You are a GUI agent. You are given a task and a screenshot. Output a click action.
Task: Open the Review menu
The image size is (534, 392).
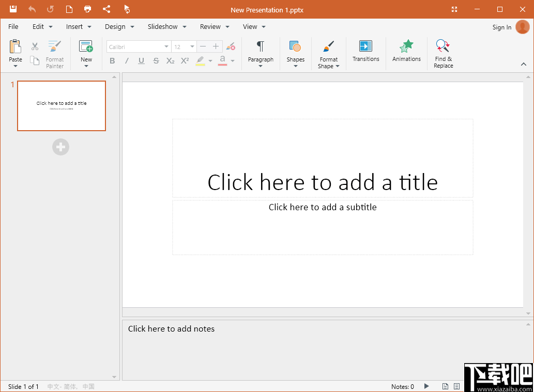(x=210, y=26)
